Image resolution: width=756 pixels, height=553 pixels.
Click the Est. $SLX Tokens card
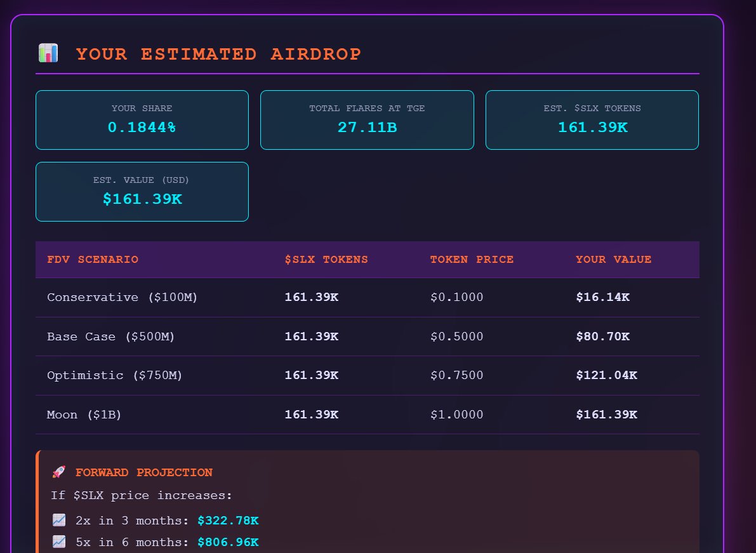592,120
